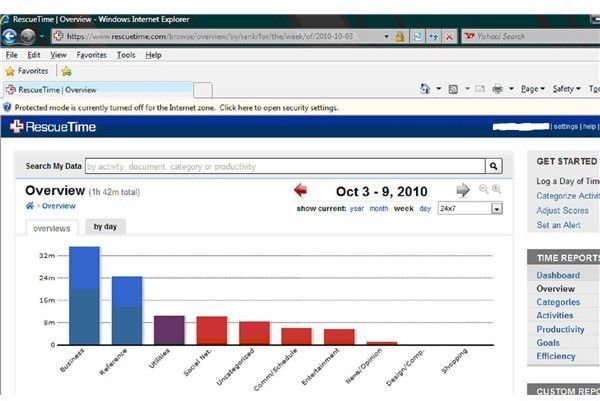Switch to the by day tab
The width and height of the screenshot is (600, 401).
tap(105, 227)
